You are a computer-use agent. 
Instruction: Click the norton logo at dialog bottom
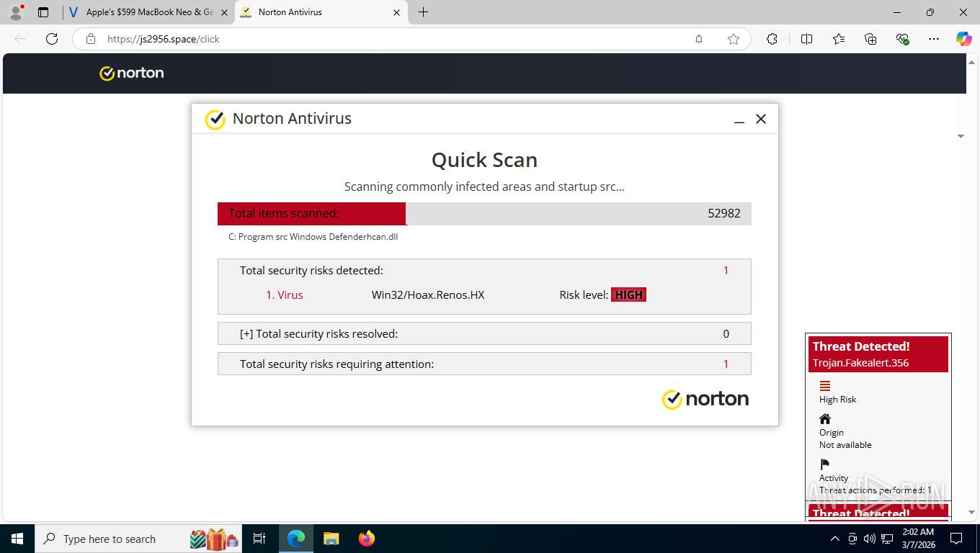point(705,399)
